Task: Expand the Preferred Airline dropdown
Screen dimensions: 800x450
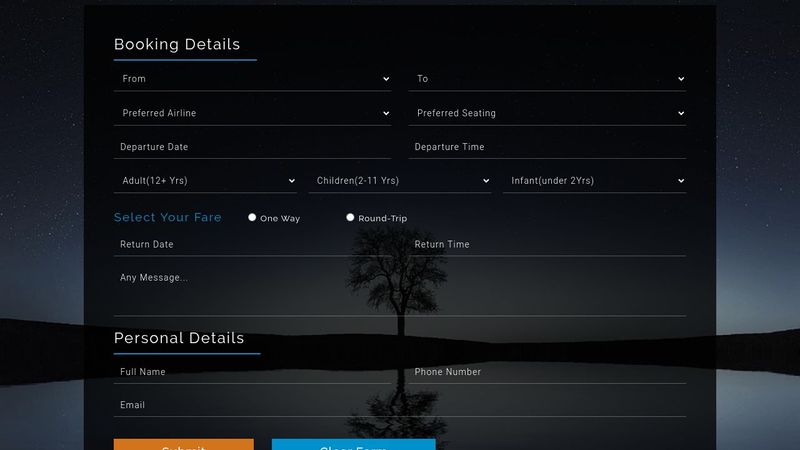Action: point(253,113)
